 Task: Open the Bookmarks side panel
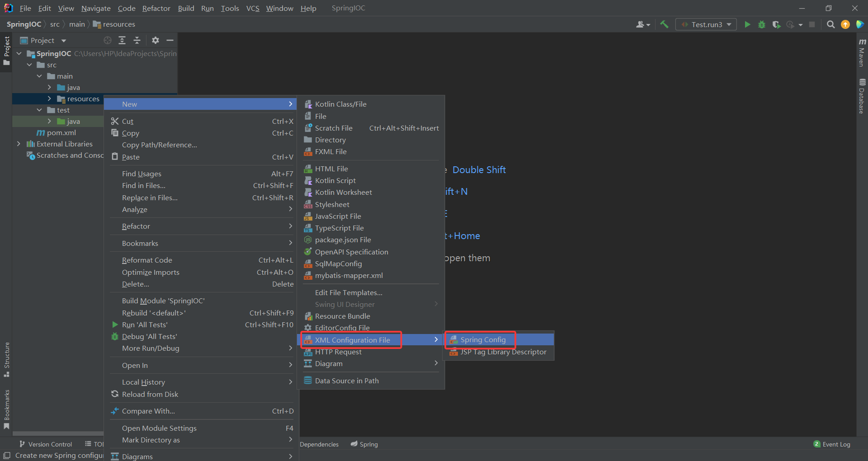click(x=6, y=409)
